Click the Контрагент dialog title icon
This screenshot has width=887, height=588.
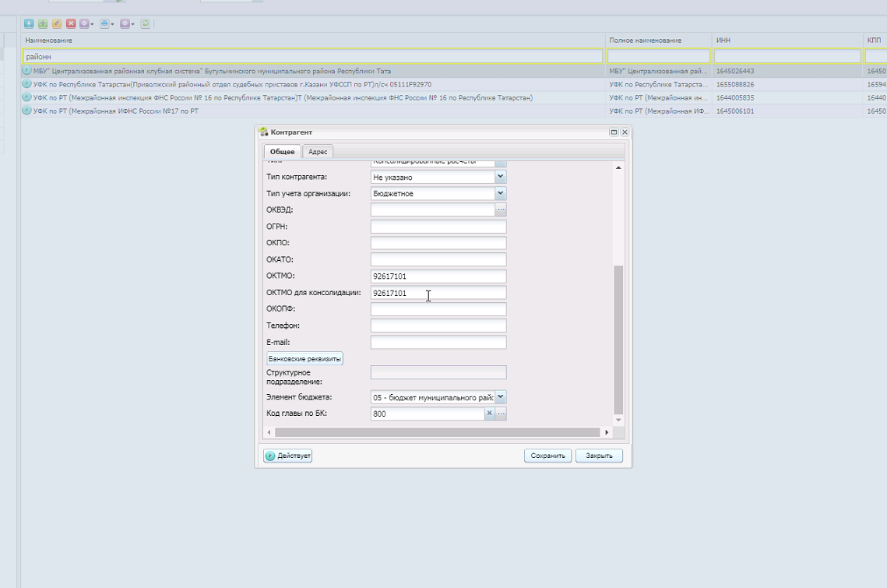263,132
